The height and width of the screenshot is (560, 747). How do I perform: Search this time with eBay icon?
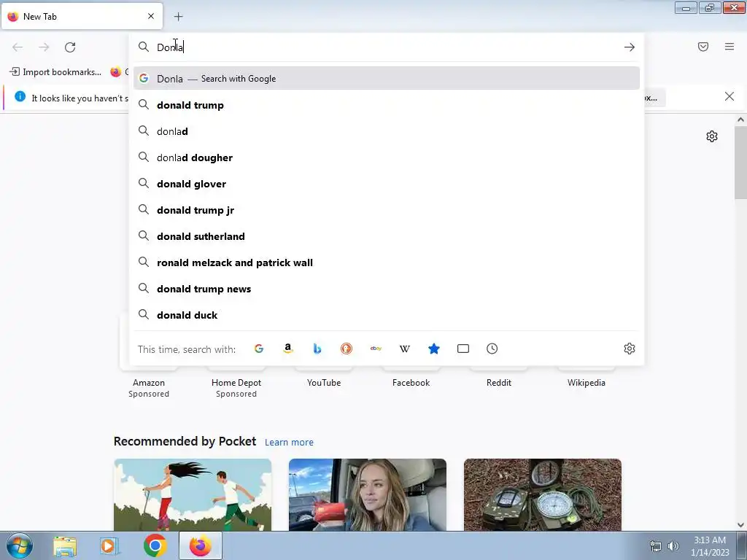376,349
